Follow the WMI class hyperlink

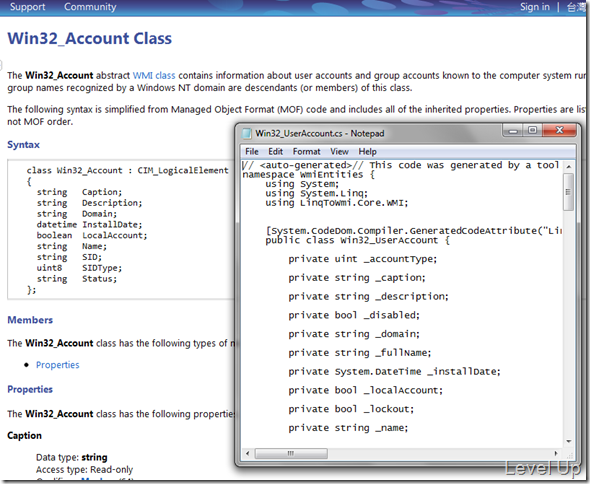[154, 75]
